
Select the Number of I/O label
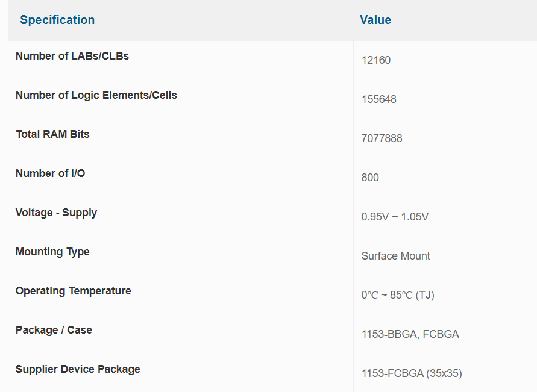coord(51,173)
